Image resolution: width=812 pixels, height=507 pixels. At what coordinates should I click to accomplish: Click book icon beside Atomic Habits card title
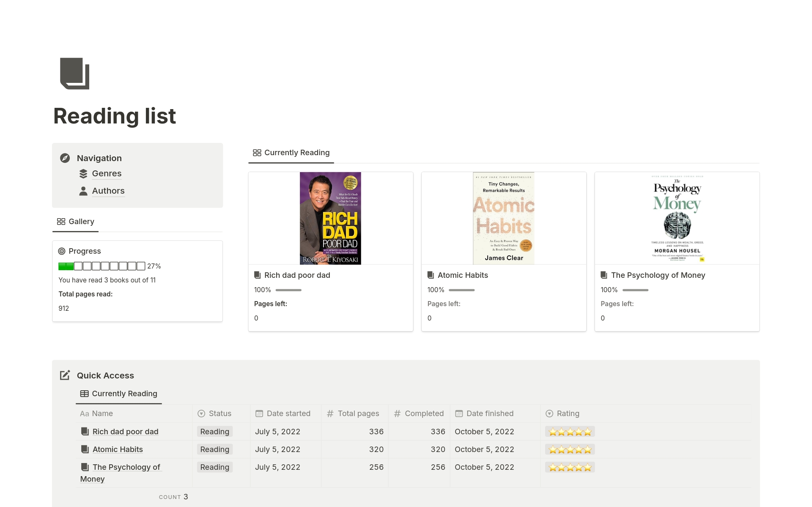431,275
